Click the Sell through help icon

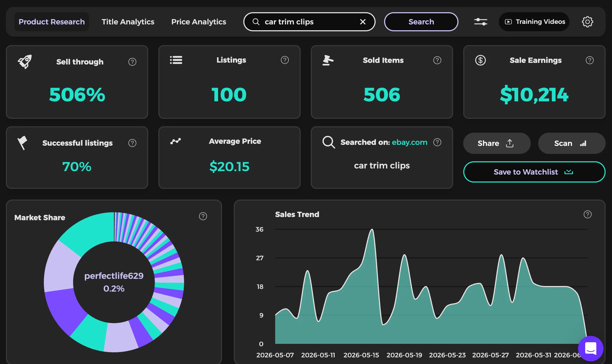point(132,62)
